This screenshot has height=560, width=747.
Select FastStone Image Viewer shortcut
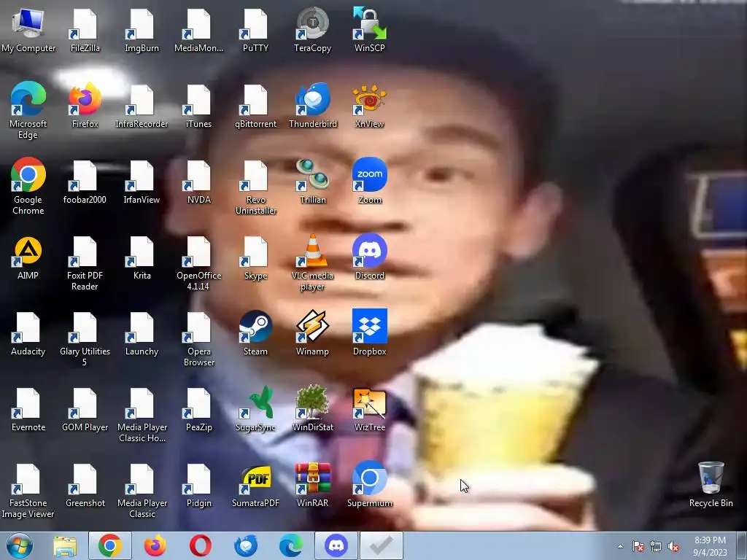pyautogui.click(x=28, y=490)
